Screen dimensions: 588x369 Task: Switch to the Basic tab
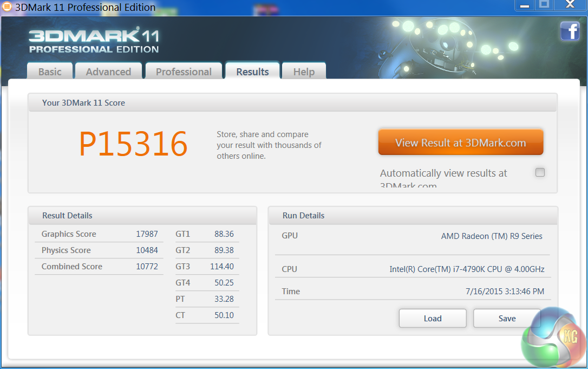[x=50, y=72]
